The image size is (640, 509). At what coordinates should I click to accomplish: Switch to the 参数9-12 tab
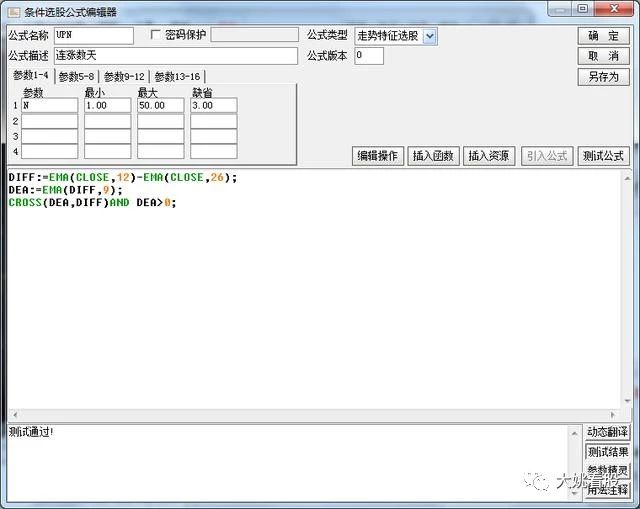(x=124, y=76)
